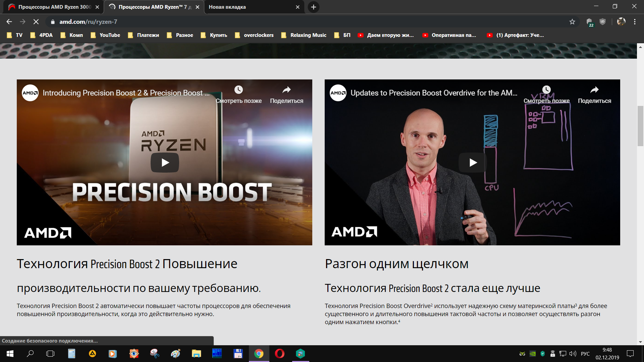This screenshot has height=362, width=644.
Task: Switch to Процессоры AMD Ryzen 3000 tab
Action: pyautogui.click(x=54, y=7)
